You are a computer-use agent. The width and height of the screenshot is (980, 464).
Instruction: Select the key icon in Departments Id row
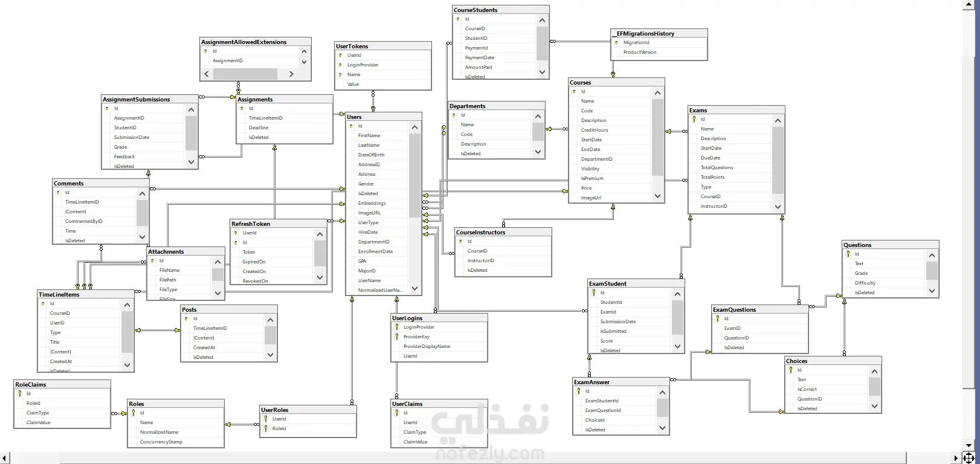(x=454, y=115)
